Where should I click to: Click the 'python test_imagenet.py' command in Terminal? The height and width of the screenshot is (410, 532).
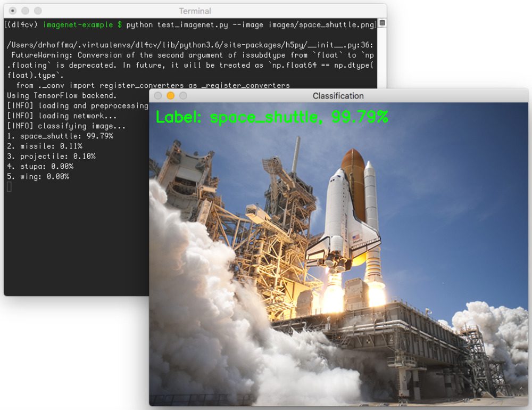pos(177,25)
